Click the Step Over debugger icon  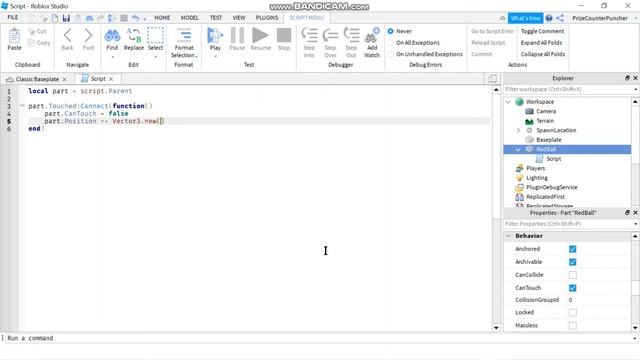(330, 36)
